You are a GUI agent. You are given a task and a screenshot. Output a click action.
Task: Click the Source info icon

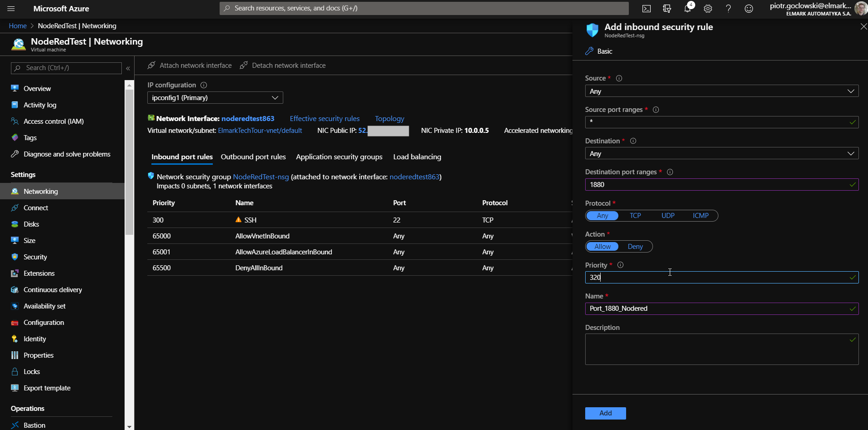point(619,78)
